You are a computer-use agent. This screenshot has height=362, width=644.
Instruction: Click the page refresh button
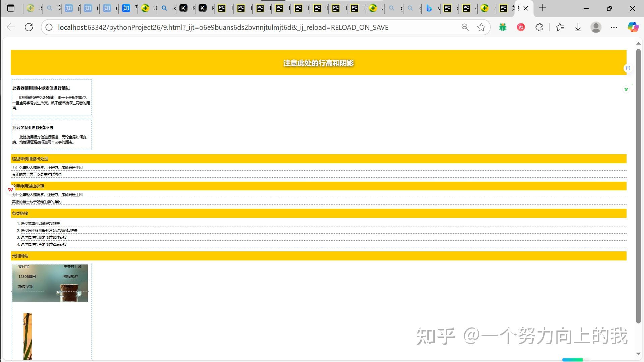pyautogui.click(x=29, y=27)
